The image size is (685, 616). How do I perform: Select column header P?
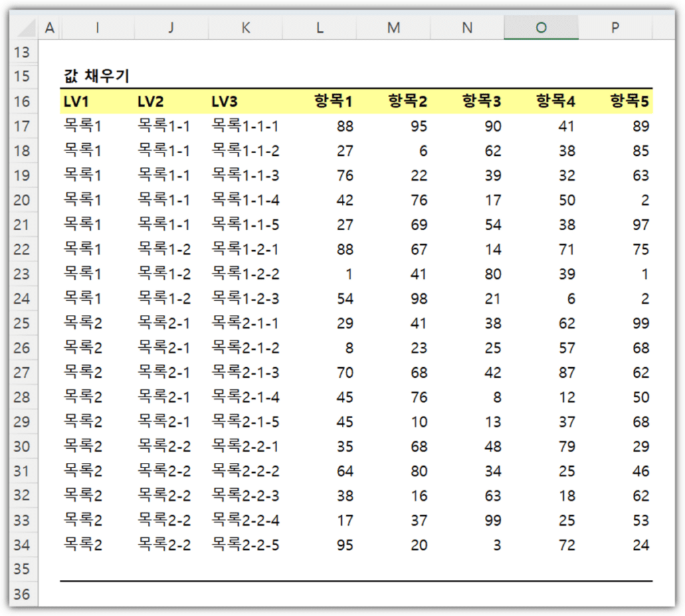(x=615, y=28)
